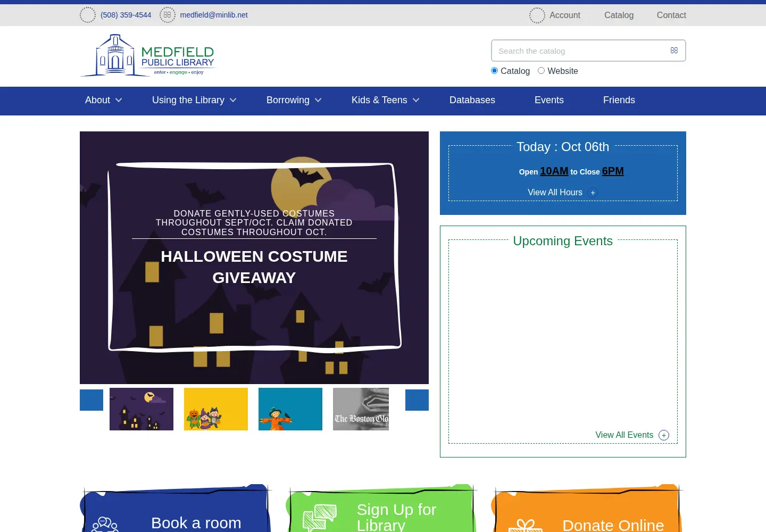Click the Book a room text
766x532 pixels.
point(196,523)
